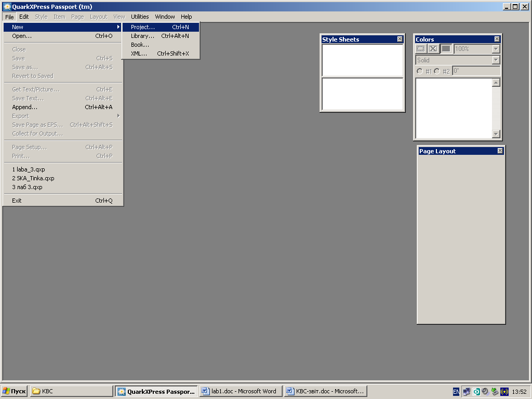Open recent file 2 SKA_Tinka.qxp
Viewport: 532px width, 399px height.
pos(63,178)
